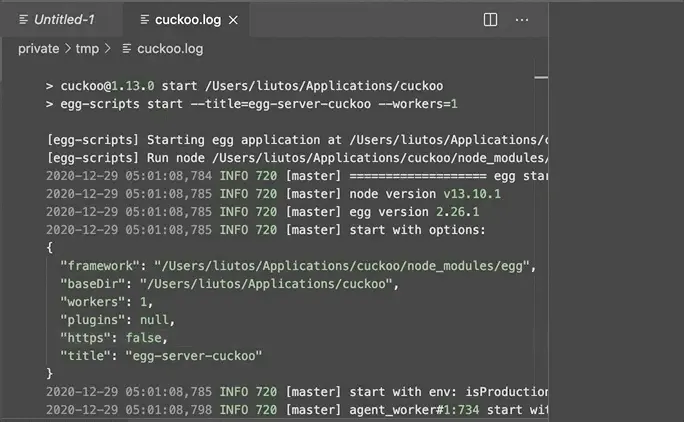Open the More Actions ellipsis menu
The width and height of the screenshot is (684, 422).
point(522,19)
